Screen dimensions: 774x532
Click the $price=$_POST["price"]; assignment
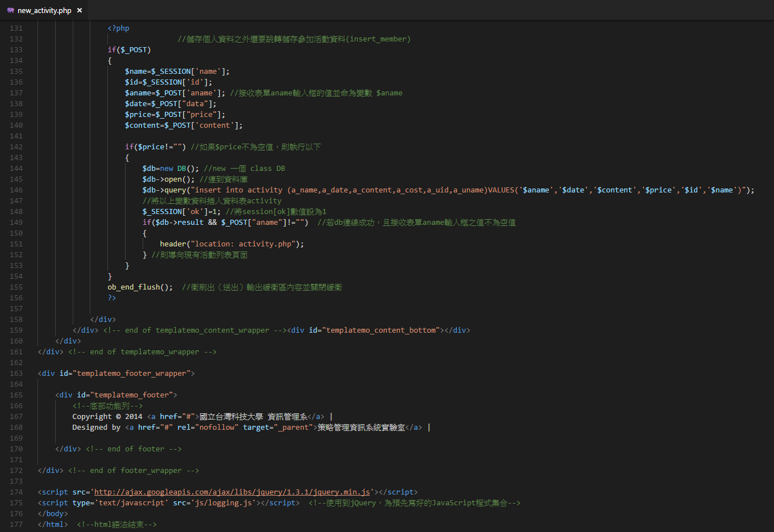click(x=175, y=114)
